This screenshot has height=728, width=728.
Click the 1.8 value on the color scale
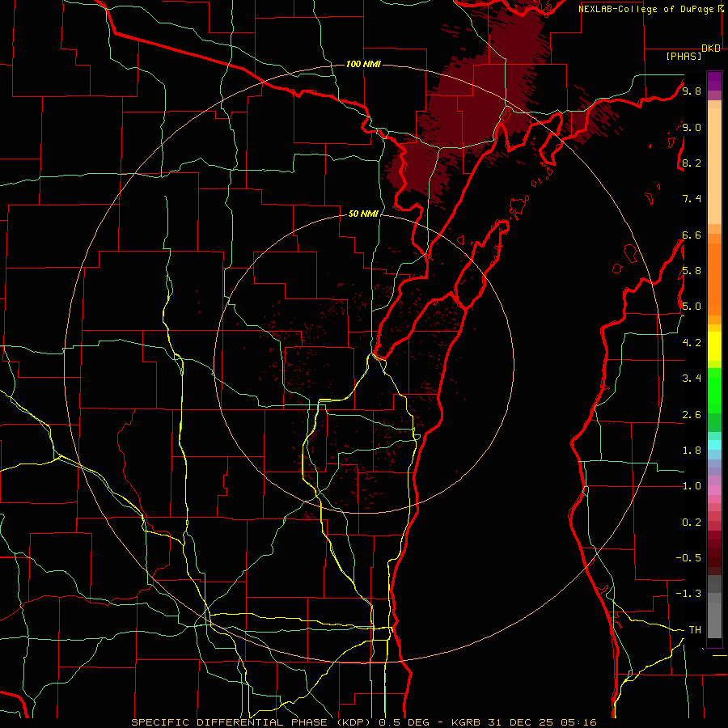click(692, 451)
